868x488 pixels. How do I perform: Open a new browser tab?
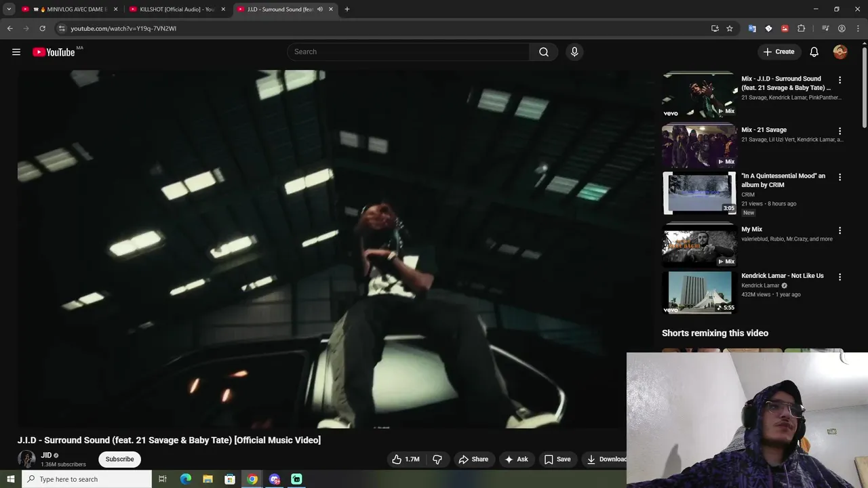click(x=347, y=9)
